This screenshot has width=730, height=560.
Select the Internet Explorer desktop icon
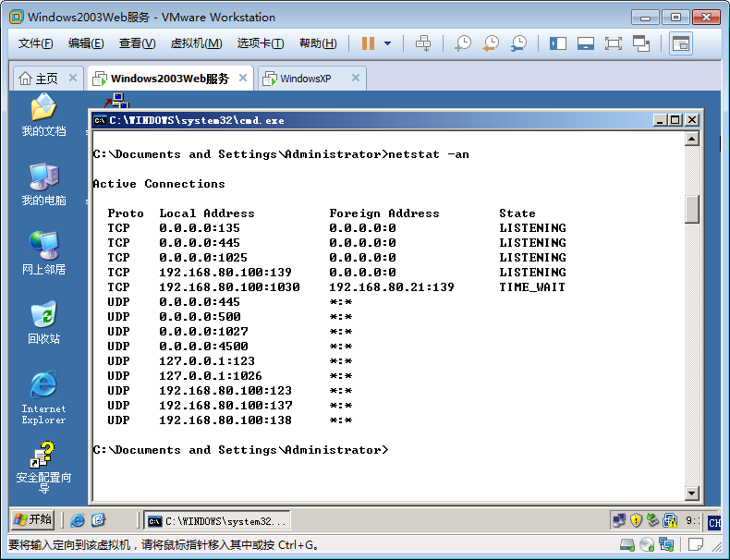(x=43, y=397)
